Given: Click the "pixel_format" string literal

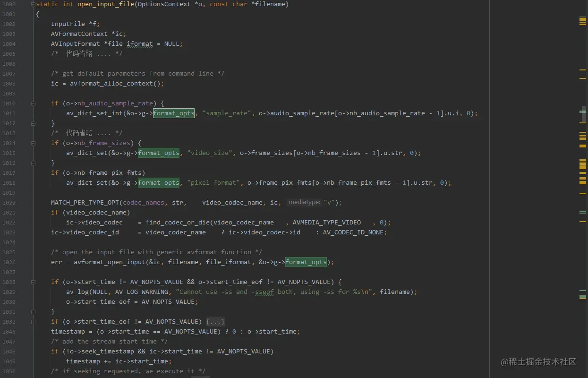Looking at the screenshot, I should click(213, 183).
